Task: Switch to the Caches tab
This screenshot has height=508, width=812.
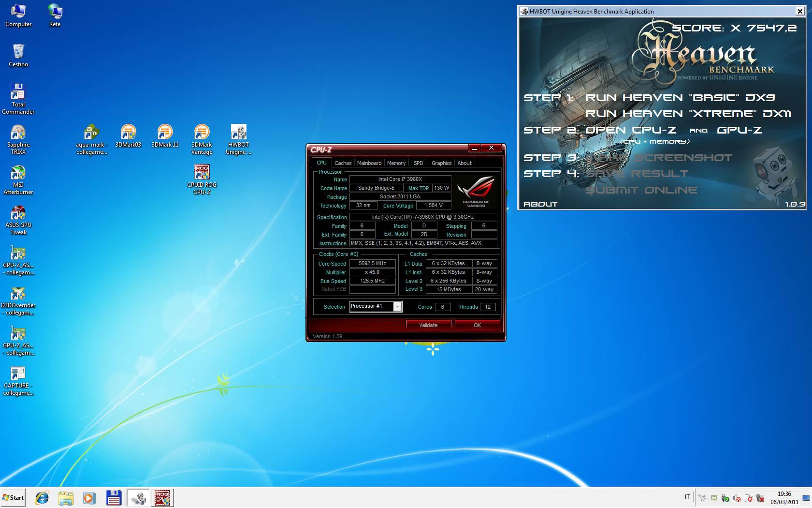Action: (343, 163)
